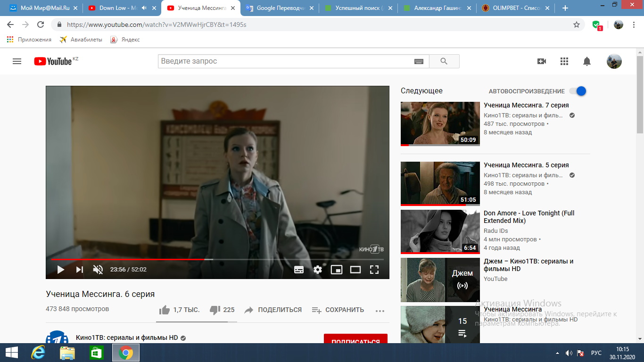Open File Explorer from the taskbar
Viewport: 644px width, 362px height.
click(67, 353)
